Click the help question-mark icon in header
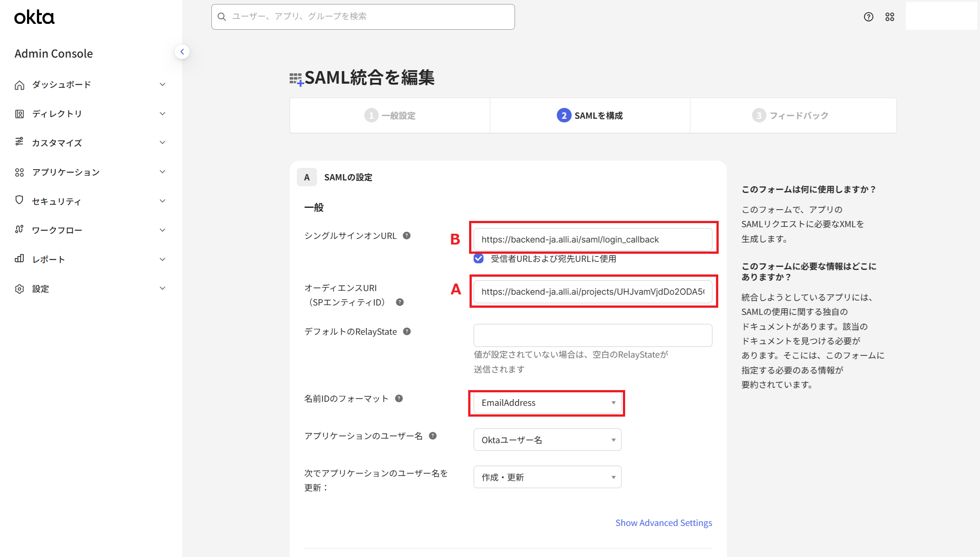 pos(868,17)
